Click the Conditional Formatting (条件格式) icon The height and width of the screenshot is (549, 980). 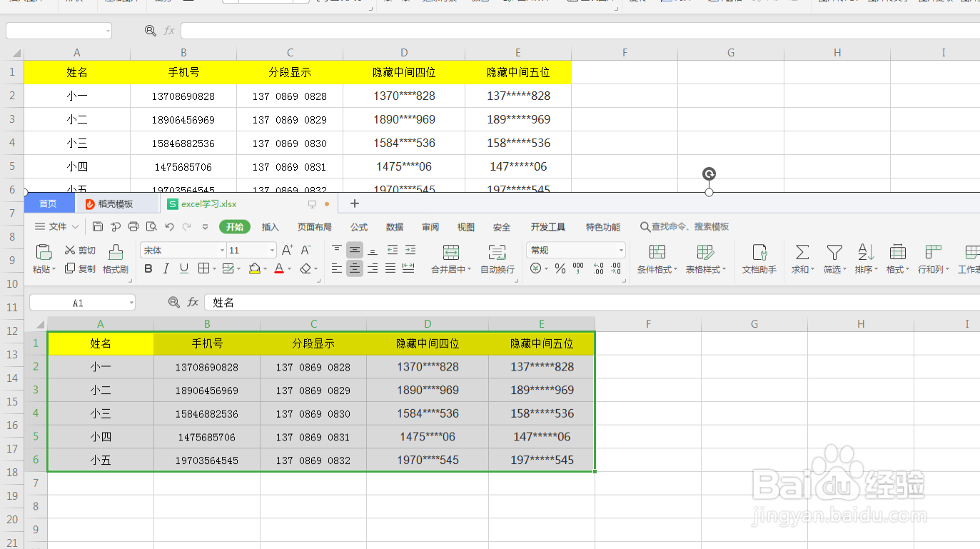point(657,252)
